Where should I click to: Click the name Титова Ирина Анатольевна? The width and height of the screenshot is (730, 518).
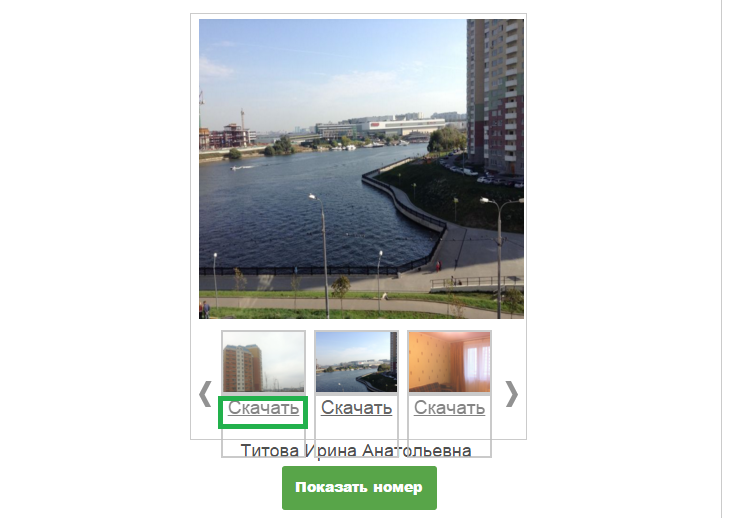point(356,451)
